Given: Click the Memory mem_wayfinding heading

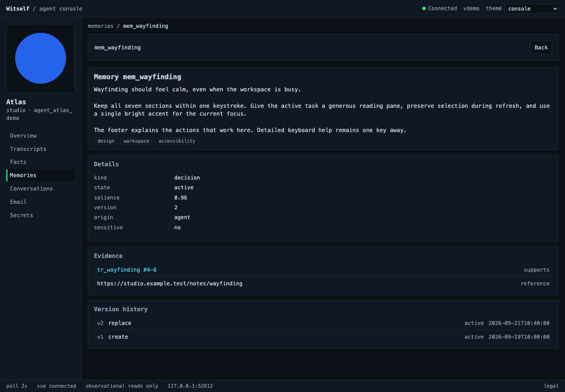Looking at the screenshot, I should [x=137, y=77].
